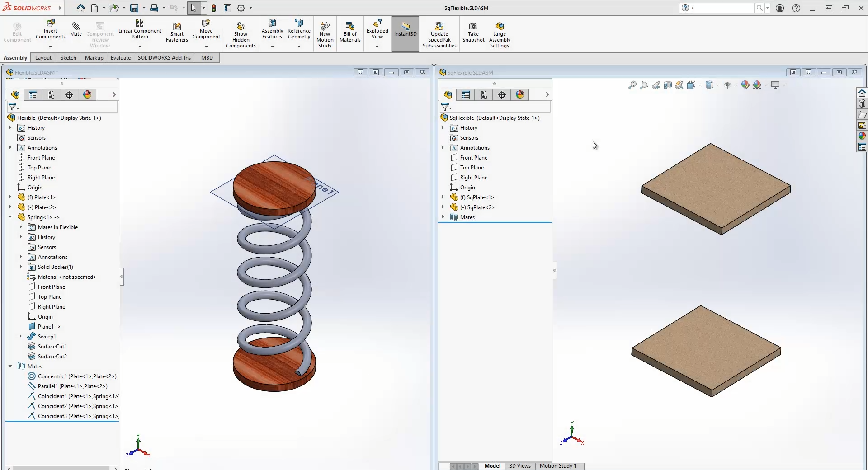Select Plane1 in Spring tree
The image size is (868, 470).
(x=44, y=326)
